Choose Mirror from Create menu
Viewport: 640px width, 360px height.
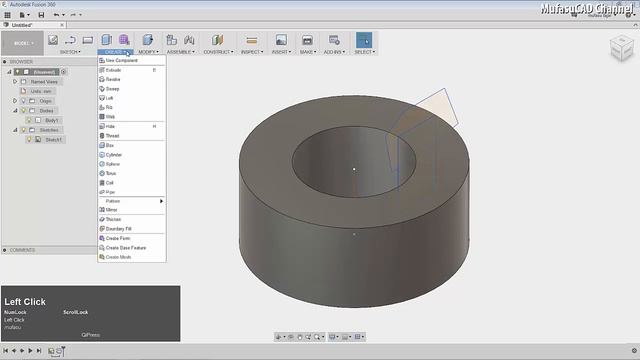[132, 210]
